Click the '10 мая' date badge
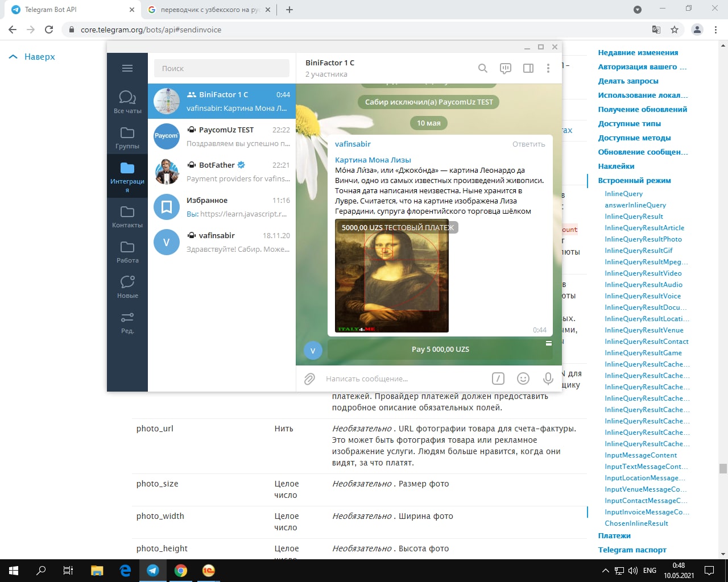This screenshot has width=728, height=582. click(x=429, y=123)
